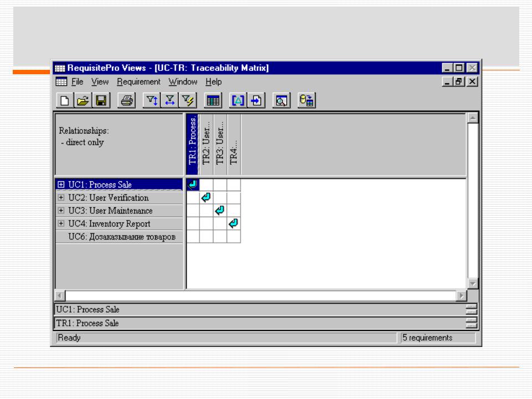Screen dimensions: 532x399
Task: Click the empty cell at UC6 and TR1
Action: click(193, 237)
